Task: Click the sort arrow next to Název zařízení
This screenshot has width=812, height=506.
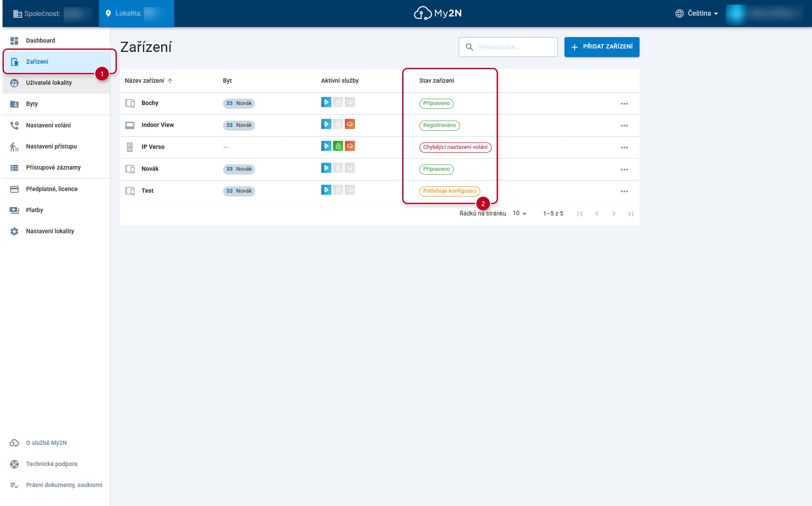Action: tap(170, 81)
